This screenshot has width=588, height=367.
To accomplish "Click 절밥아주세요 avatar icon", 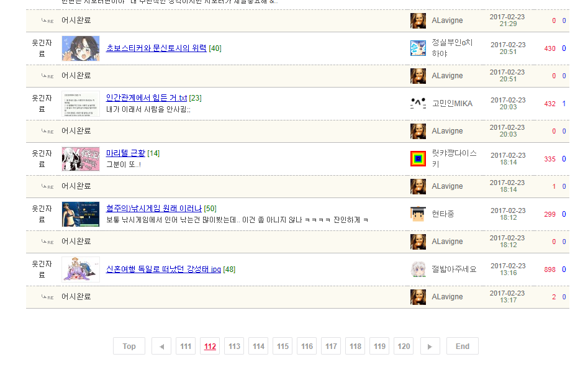I will click(x=418, y=270).
